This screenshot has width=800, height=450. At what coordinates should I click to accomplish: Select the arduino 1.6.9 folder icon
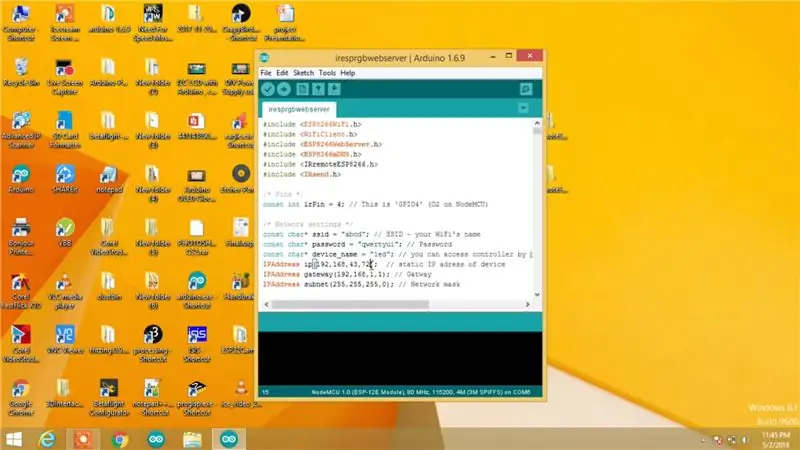coord(109,18)
